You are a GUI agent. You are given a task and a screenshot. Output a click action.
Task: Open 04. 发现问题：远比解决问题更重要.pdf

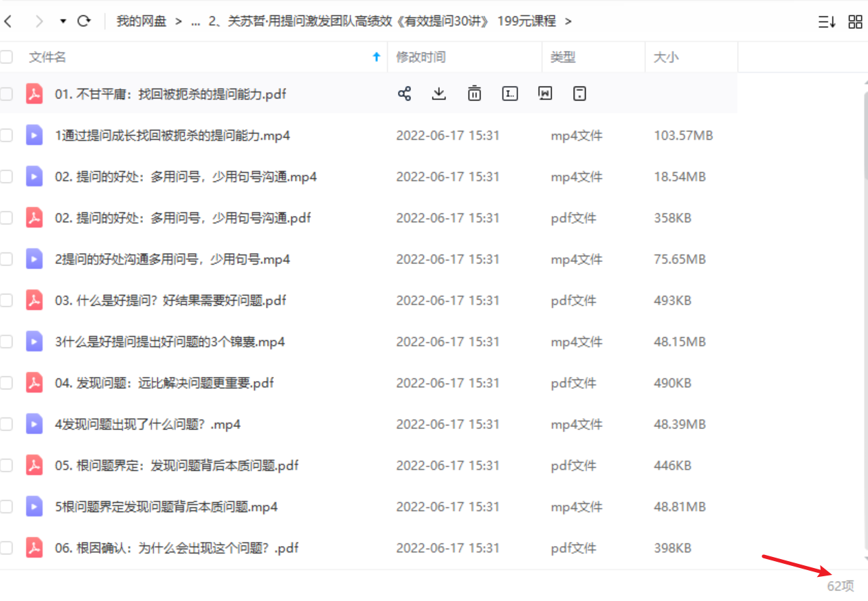point(164,383)
